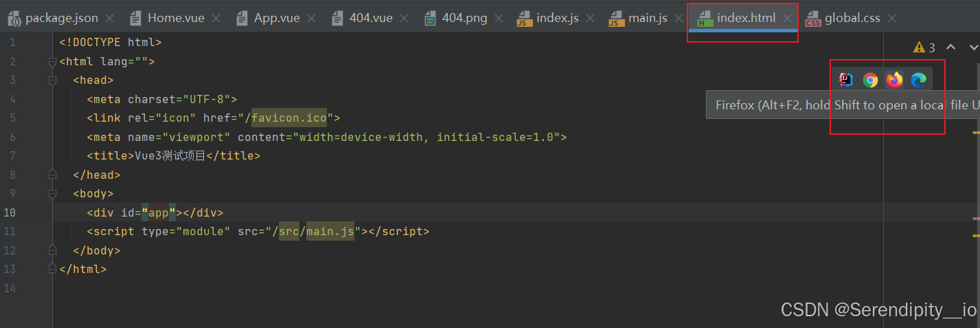Click line number 14 in gutter

[10, 288]
